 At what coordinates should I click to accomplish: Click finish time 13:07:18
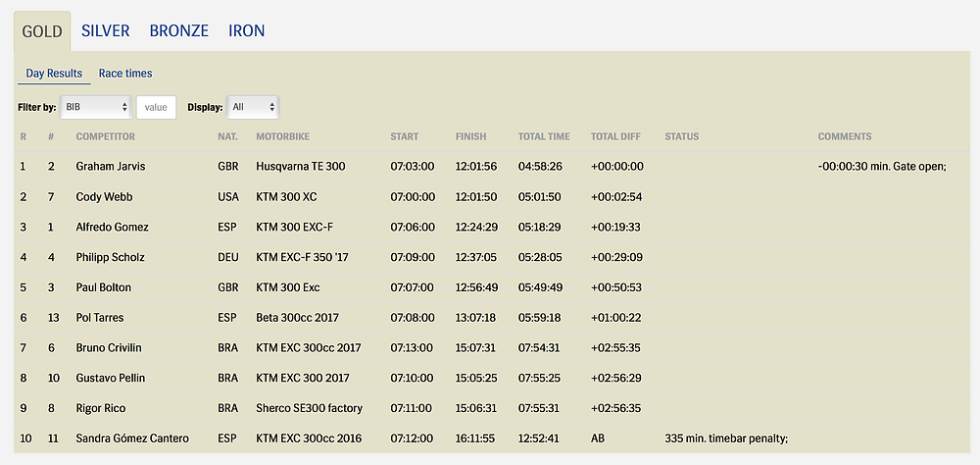coord(475,317)
